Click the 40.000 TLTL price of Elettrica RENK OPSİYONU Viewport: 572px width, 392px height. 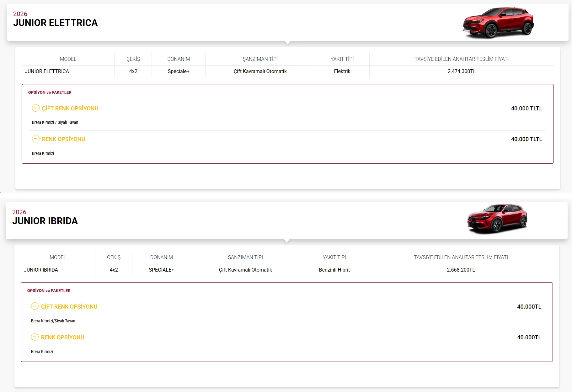pos(527,139)
